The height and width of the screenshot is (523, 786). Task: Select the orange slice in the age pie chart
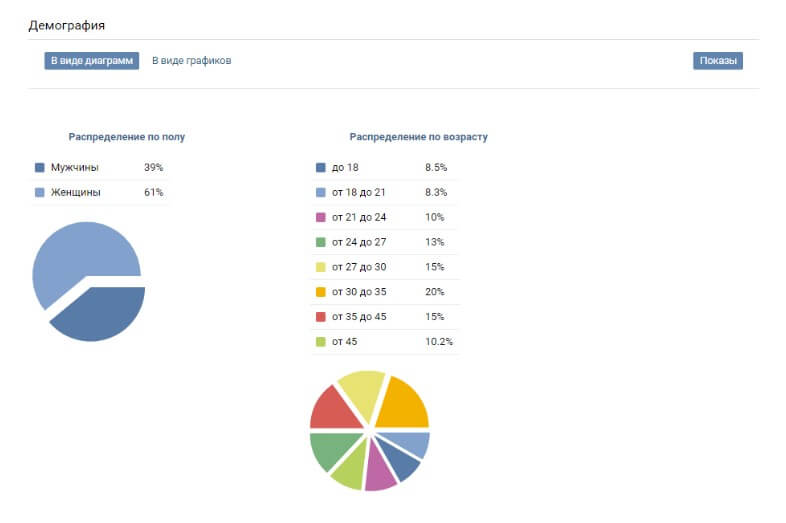402,402
